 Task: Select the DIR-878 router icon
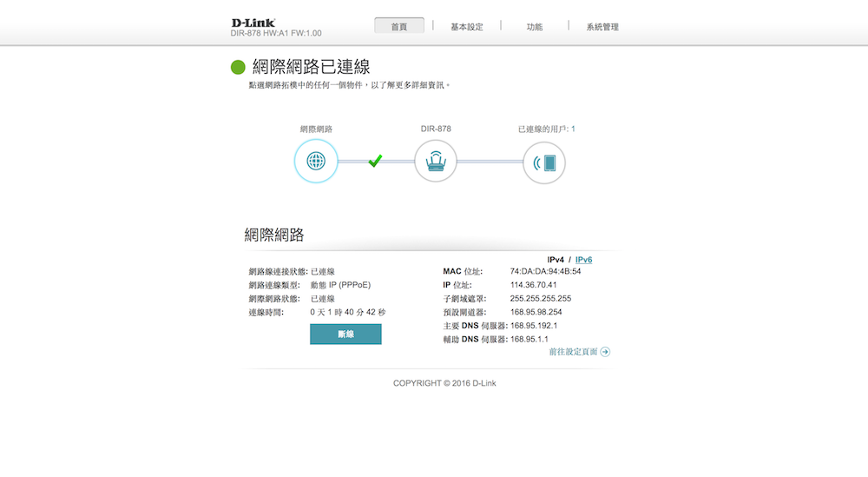point(435,162)
